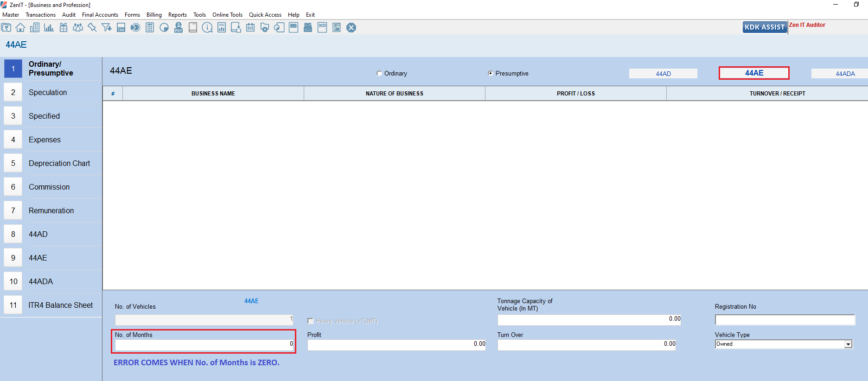Select the Ordinary radio button
Screen dimensions: 868x381
[x=379, y=73]
